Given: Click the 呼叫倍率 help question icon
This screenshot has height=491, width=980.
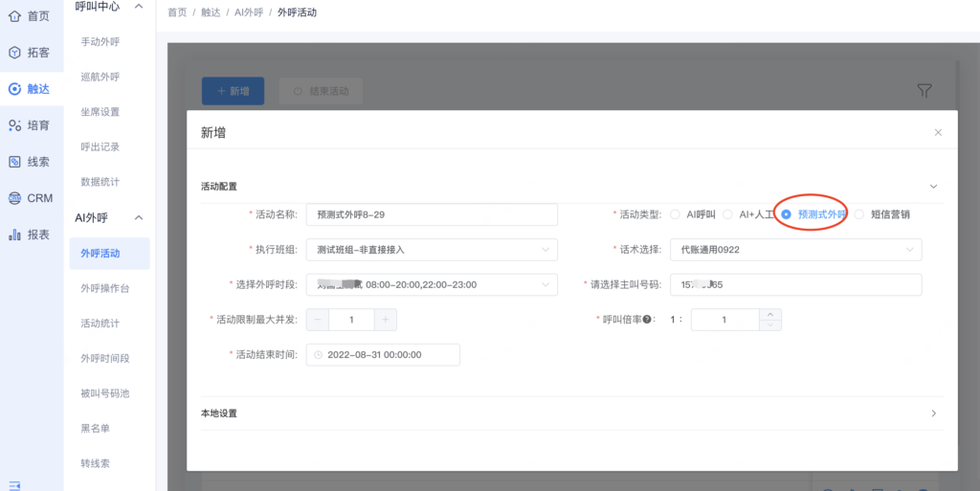Looking at the screenshot, I should [x=647, y=320].
